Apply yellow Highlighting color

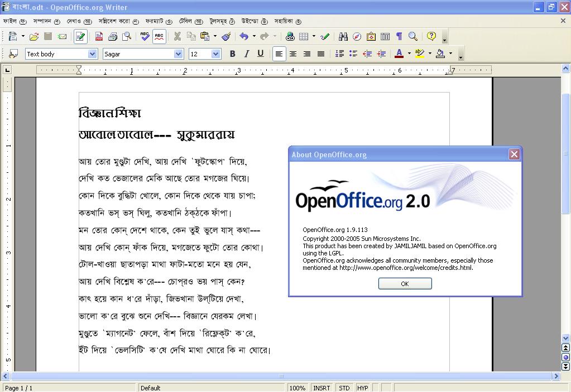tap(420, 54)
